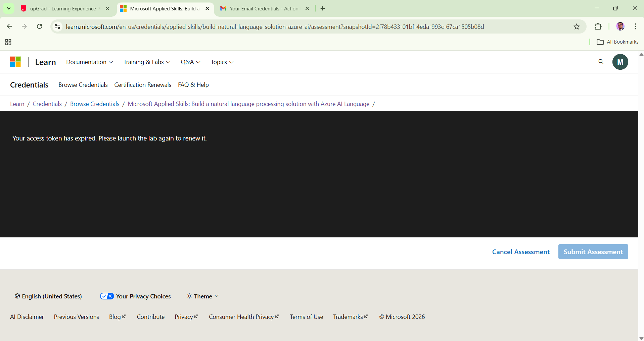Reload the page with the refresh icon

(x=39, y=26)
